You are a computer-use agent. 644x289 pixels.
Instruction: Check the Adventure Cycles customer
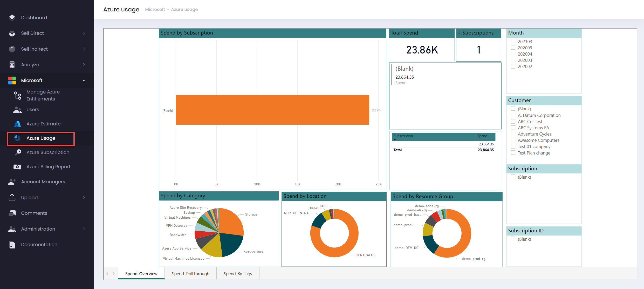(x=513, y=134)
